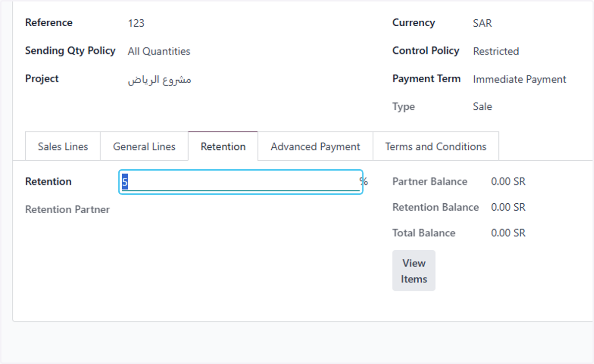Switch to General Lines tab

click(144, 146)
